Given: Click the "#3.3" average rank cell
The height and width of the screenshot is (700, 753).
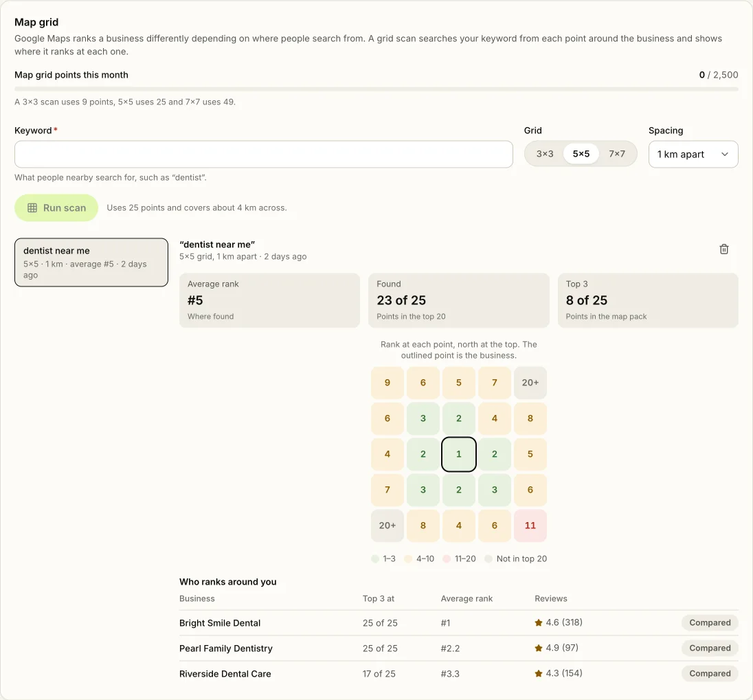Looking at the screenshot, I should click(x=450, y=674).
